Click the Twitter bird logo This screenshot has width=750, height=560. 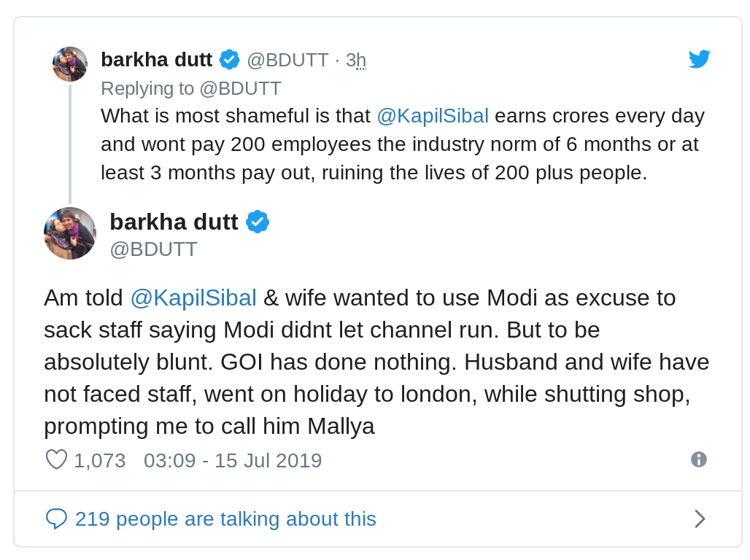pyautogui.click(x=699, y=59)
